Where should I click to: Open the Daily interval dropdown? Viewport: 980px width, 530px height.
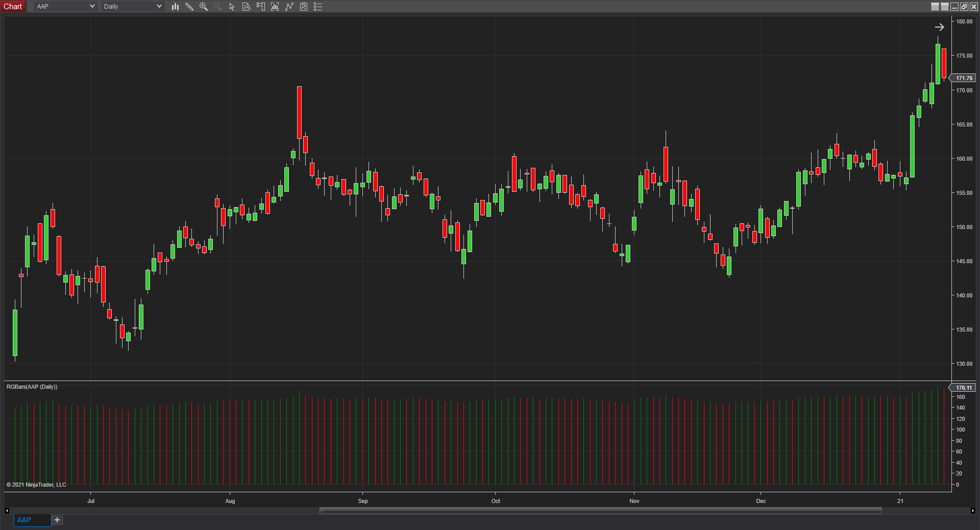[133, 7]
